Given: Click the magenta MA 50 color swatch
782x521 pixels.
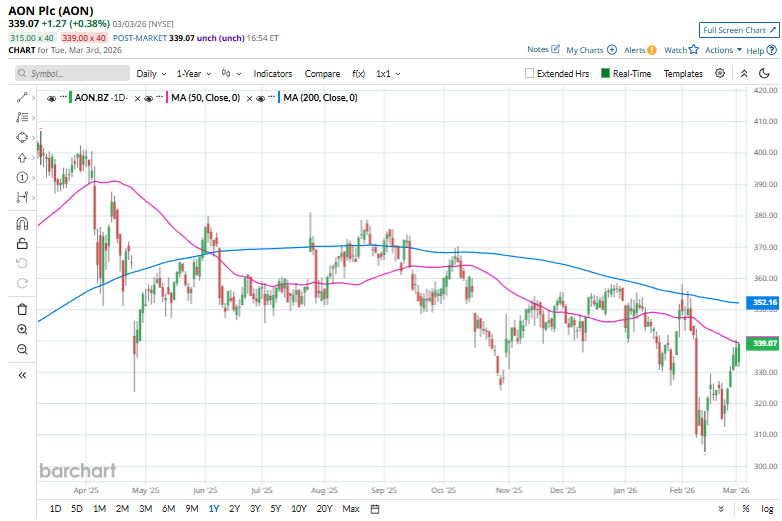Looking at the screenshot, I should 168,97.
